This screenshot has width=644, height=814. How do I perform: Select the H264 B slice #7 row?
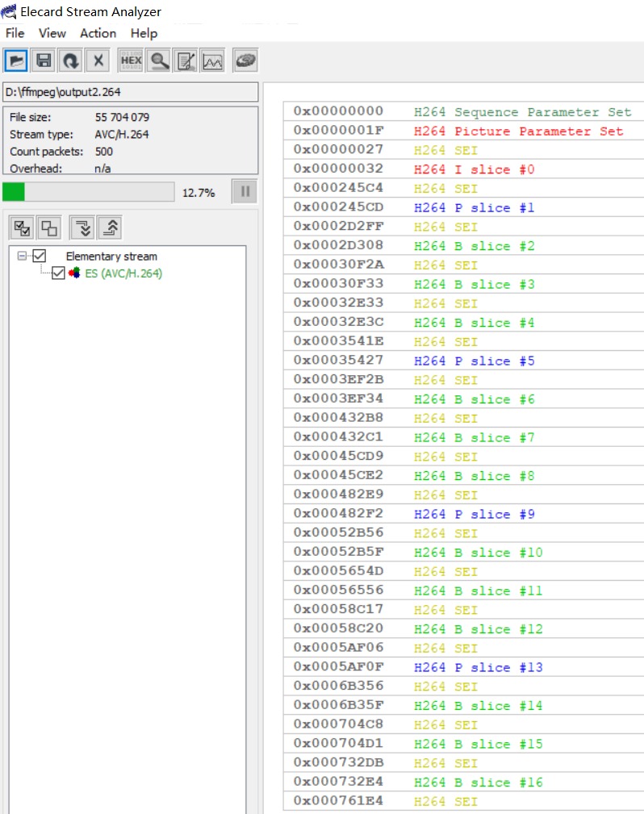(463, 437)
